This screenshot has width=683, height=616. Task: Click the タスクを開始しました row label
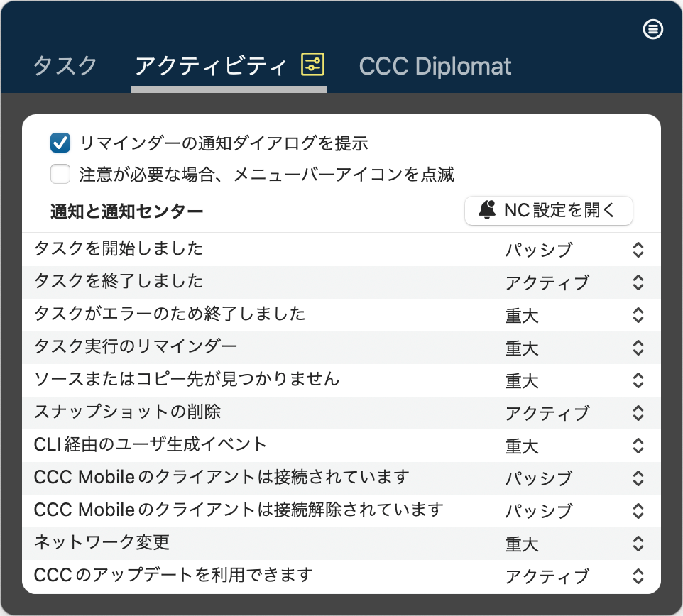(119, 248)
